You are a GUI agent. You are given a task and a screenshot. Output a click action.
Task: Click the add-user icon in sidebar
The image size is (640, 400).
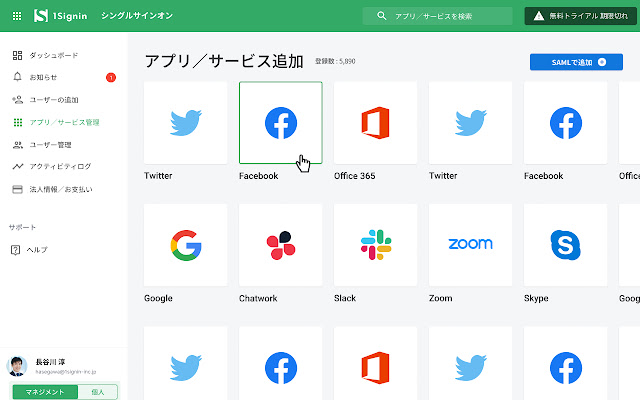click(x=17, y=99)
